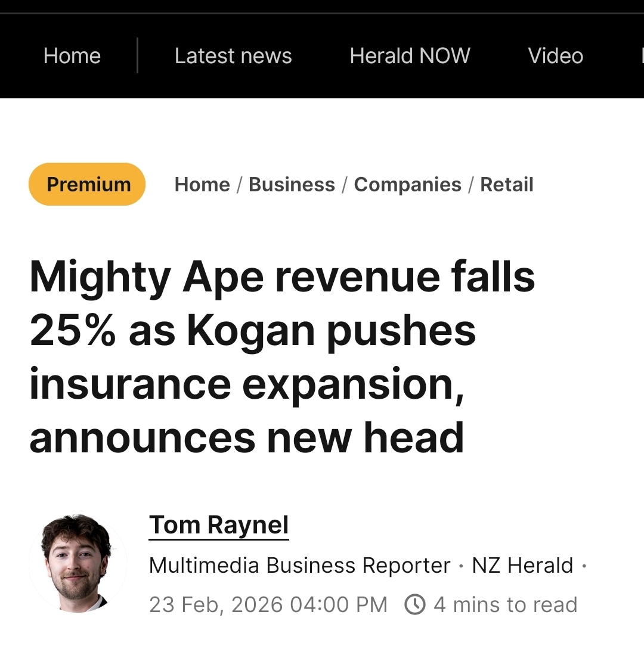The image size is (644, 655).
Task: Click the '4 mins to read' text
Action: [505, 604]
